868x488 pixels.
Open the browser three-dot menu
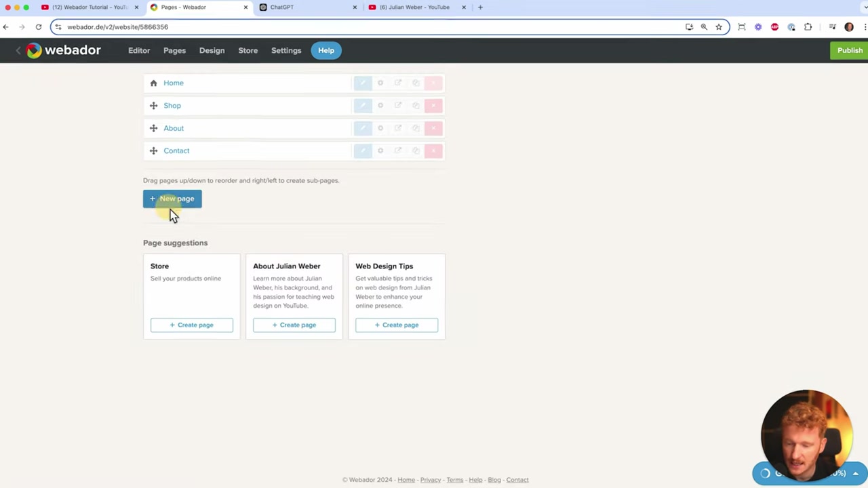pos(864,27)
